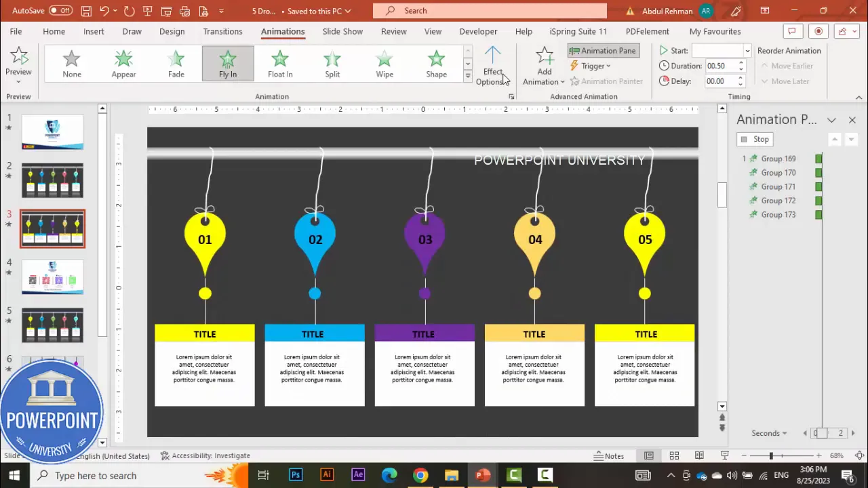Click the Stop button in Animation Pane
Screen dimensions: 868x488
tap(755, 139)
